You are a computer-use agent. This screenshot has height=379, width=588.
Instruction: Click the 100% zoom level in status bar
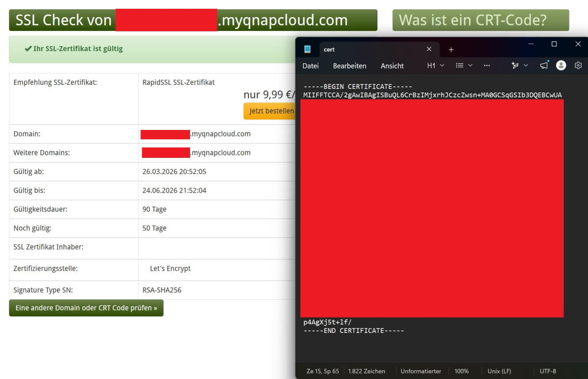click(x=461, y=371)
